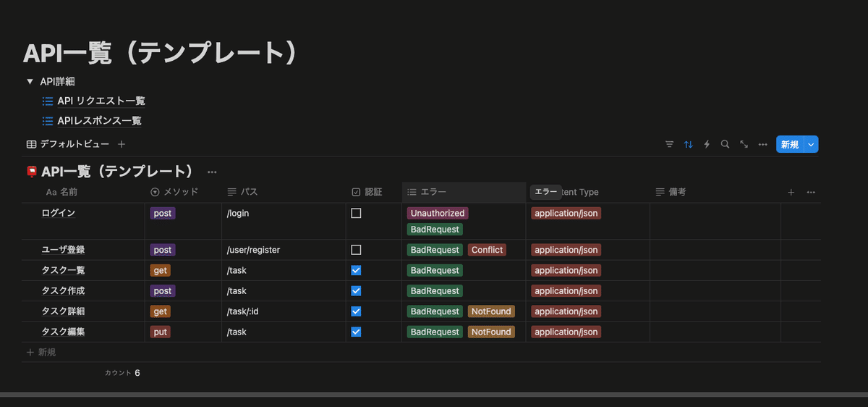Image resolution: width=868 pixels, height=407 pixels.
Task: Click the /user/register path cell
Action: (284, 250)
